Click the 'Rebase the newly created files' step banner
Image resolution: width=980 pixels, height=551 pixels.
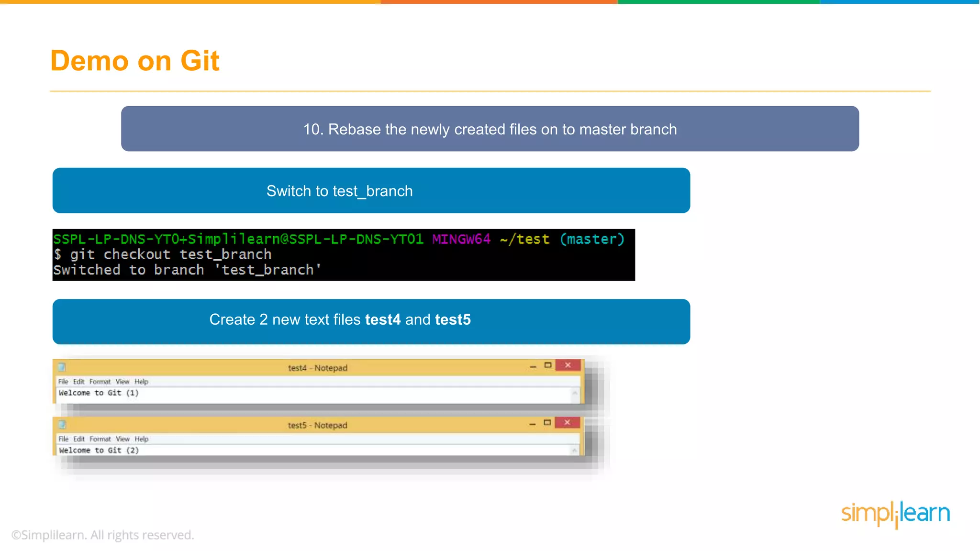[490, 129]
